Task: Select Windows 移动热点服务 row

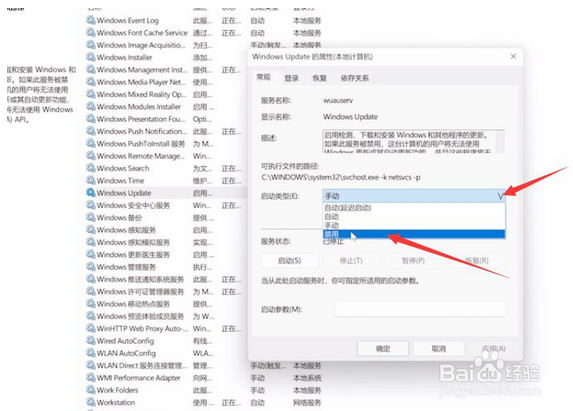Action: pyautogui.click(x=133, y=304)
